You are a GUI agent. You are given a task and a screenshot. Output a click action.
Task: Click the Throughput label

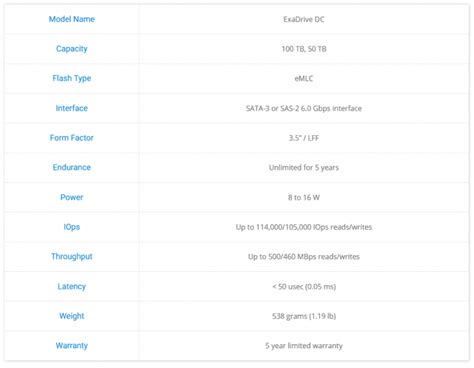(72, 257)
